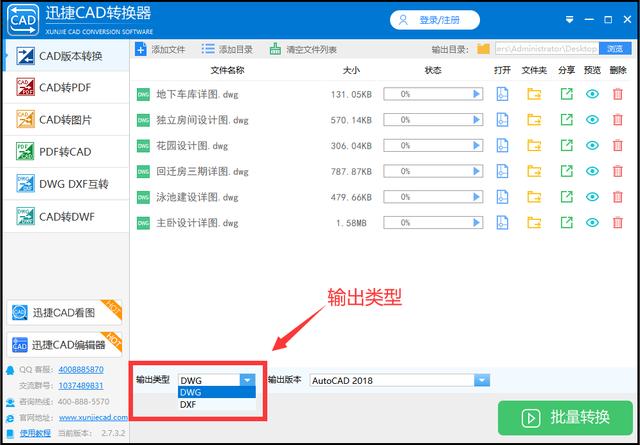640x445 pixels.
Task: Click the 迅捷CAD转换器 logo icon
Action: tap(23, 20)
